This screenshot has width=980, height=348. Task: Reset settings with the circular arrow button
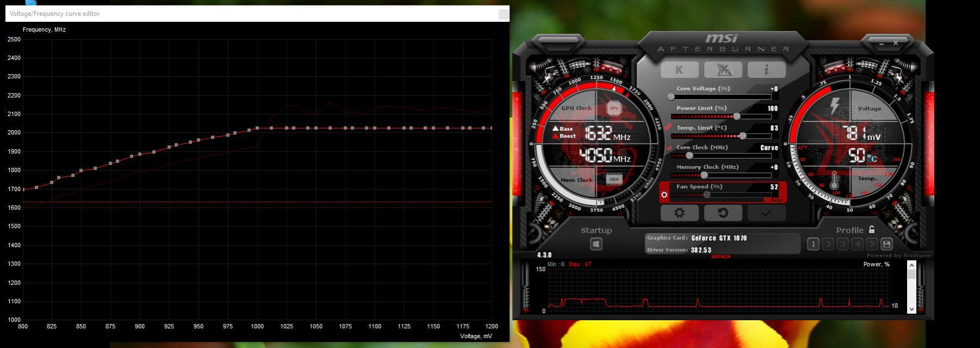pos(723,212)
